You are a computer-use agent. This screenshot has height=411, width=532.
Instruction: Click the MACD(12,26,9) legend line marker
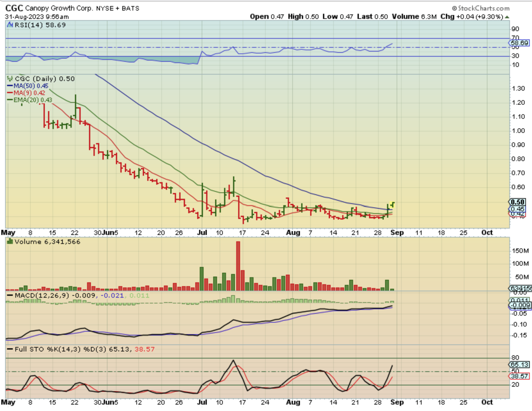click(10, 295)
